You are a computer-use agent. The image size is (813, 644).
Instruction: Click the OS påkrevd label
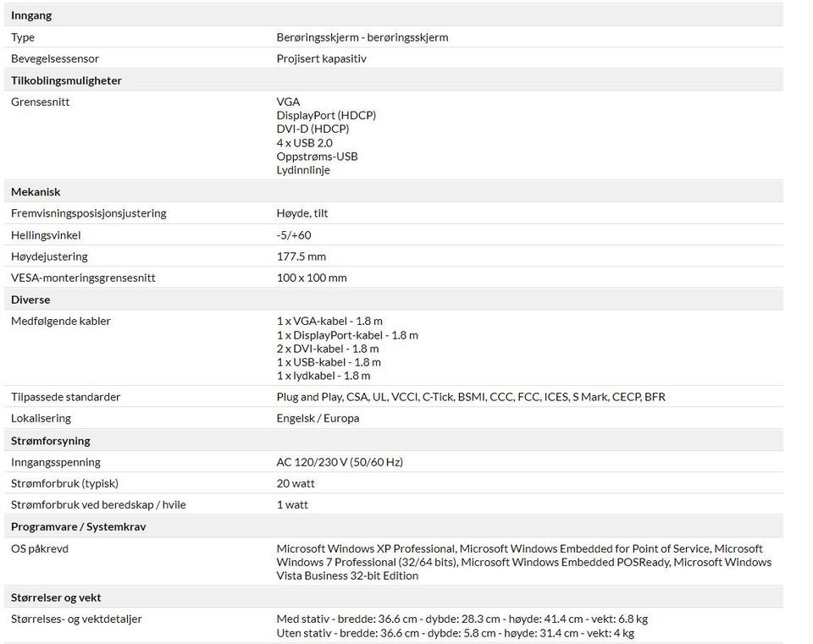pos(40,548)
